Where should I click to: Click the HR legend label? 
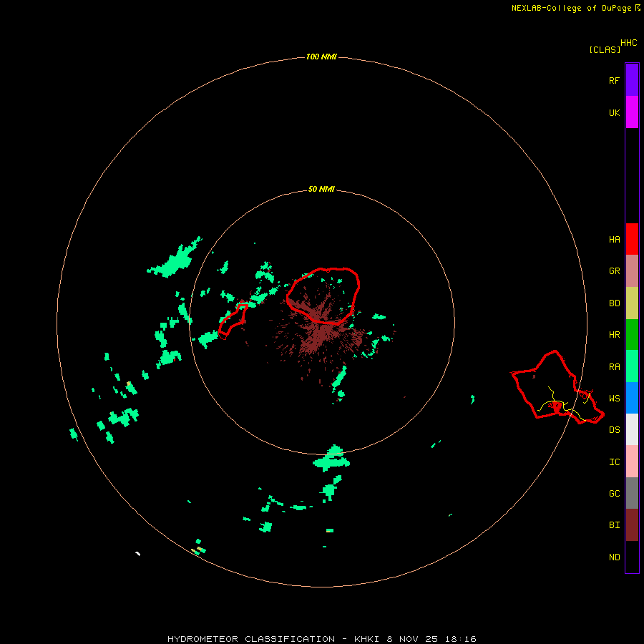614,335
